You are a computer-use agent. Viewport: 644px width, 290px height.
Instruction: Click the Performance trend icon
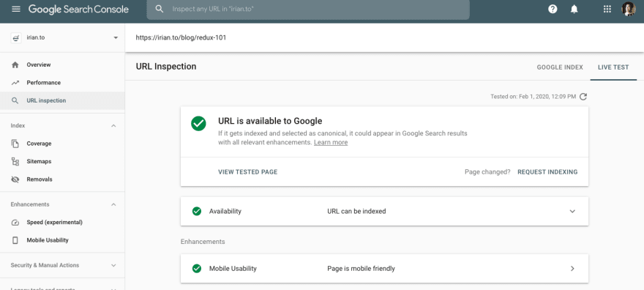15,83
